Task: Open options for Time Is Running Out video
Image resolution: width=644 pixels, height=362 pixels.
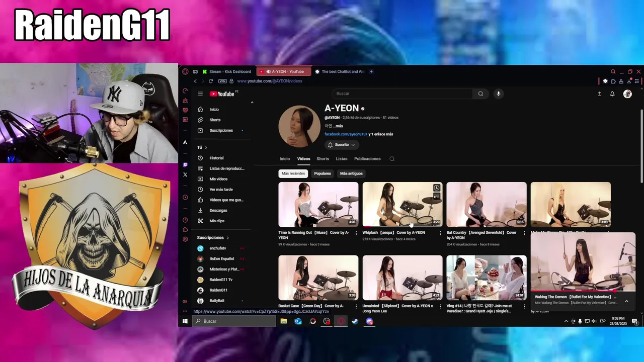Action: pyautogui.click(x=356, y=233)
